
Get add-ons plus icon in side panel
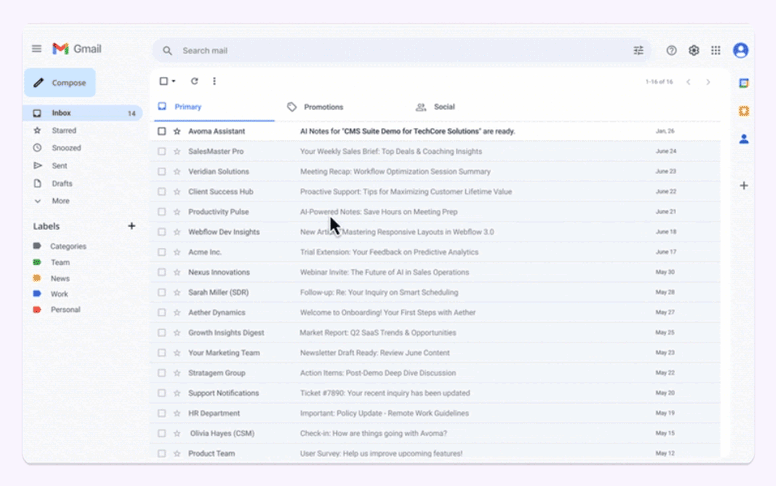pyautogui.click(x=744, y=186)
